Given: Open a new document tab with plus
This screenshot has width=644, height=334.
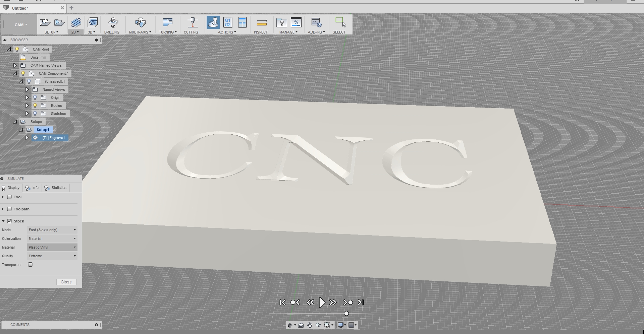Looking at the screenshot, I should tap(71, 8).
